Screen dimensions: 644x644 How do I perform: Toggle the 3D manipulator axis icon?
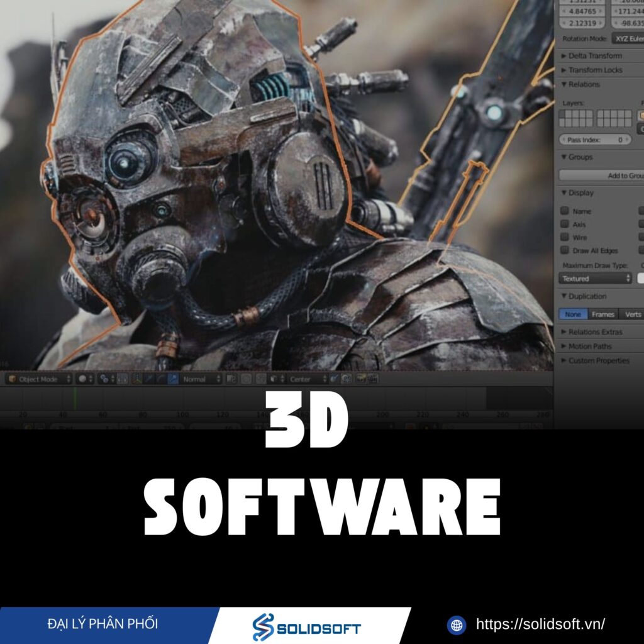(136, 379)
